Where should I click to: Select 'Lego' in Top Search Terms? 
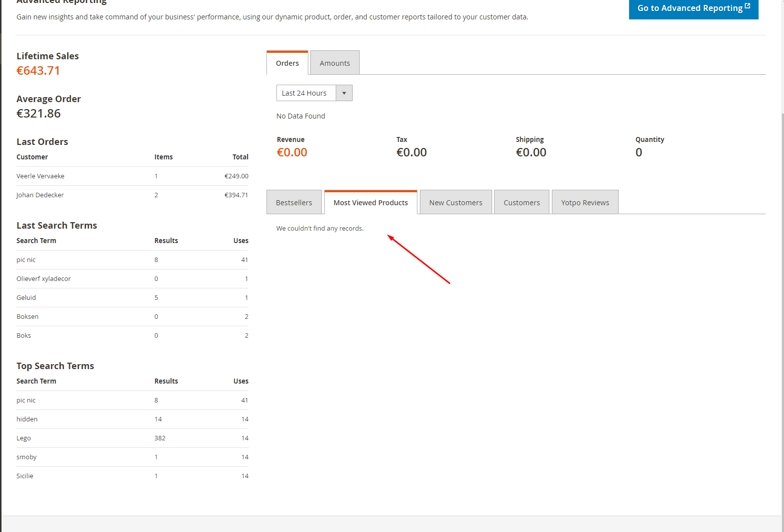[x=24, y=438]
